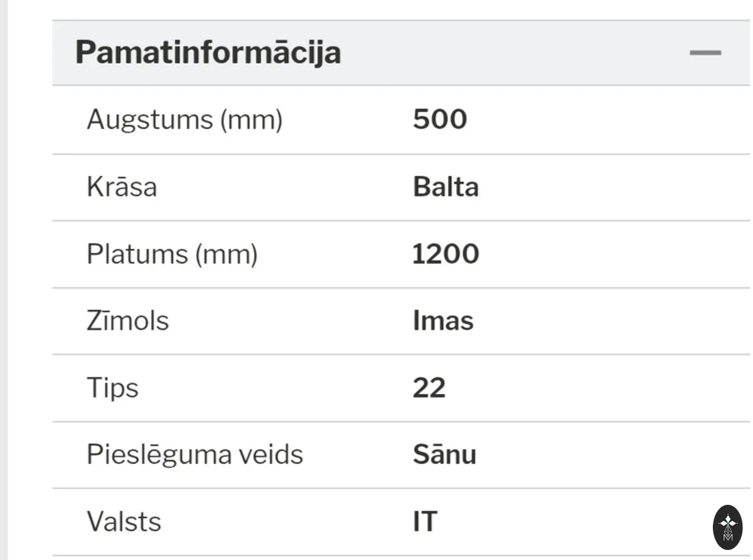Select the Platums (mm) label
Viewport: 753px width, 560px height.
coord(172,254)
